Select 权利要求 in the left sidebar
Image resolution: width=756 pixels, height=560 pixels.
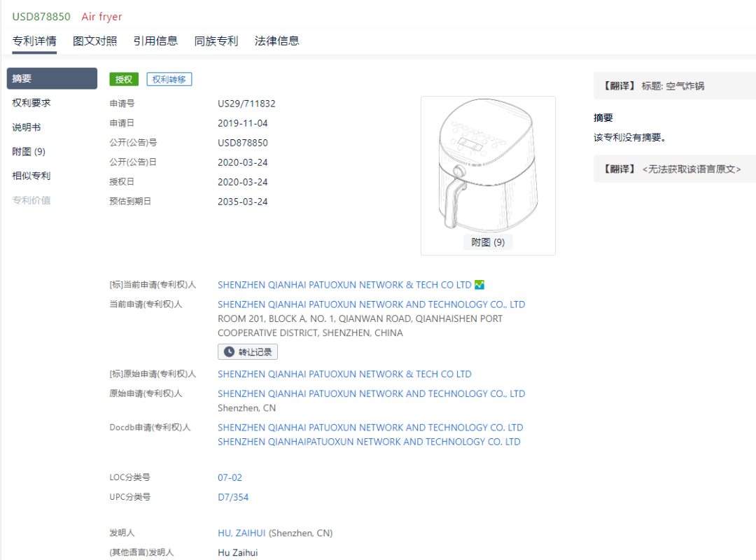[31, 102]
